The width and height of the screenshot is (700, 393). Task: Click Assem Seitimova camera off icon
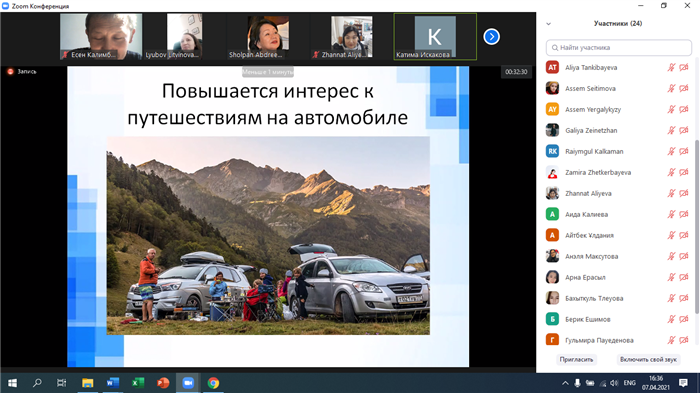tap(683, 88)
